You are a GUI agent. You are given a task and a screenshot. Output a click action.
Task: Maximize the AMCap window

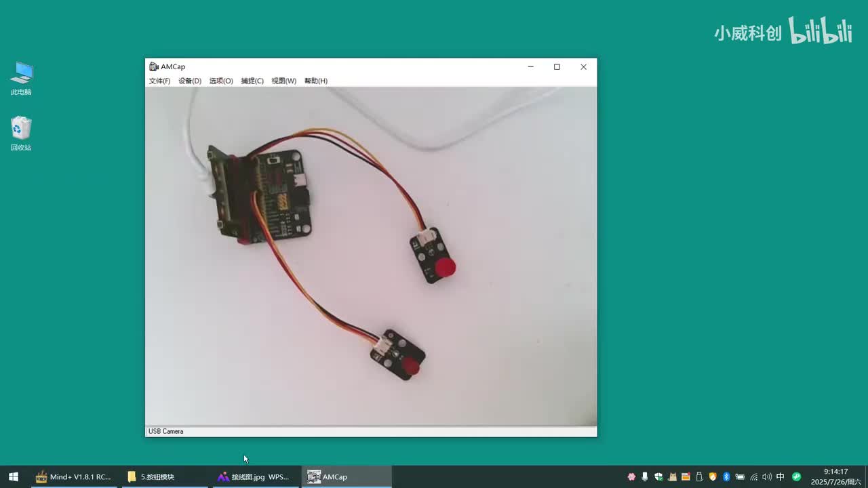tap(557, 66)
